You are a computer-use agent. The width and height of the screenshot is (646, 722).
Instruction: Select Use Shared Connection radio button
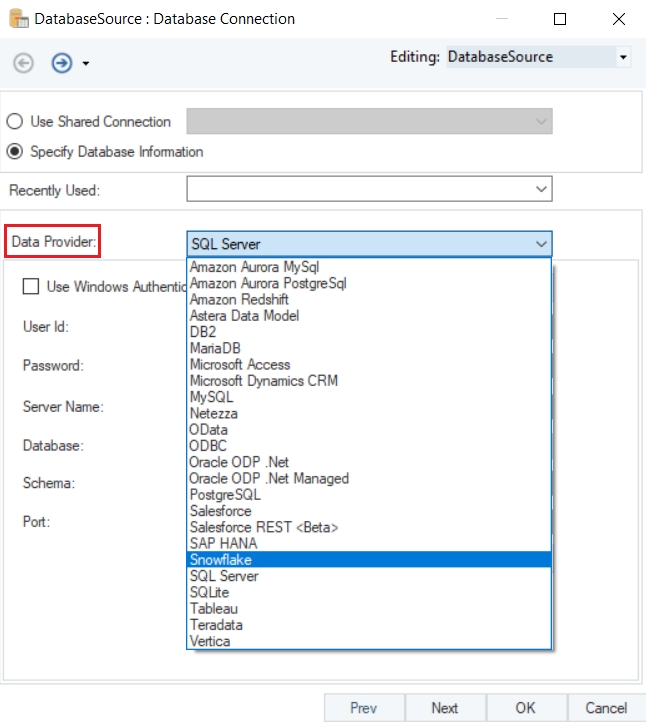point(15,122)
